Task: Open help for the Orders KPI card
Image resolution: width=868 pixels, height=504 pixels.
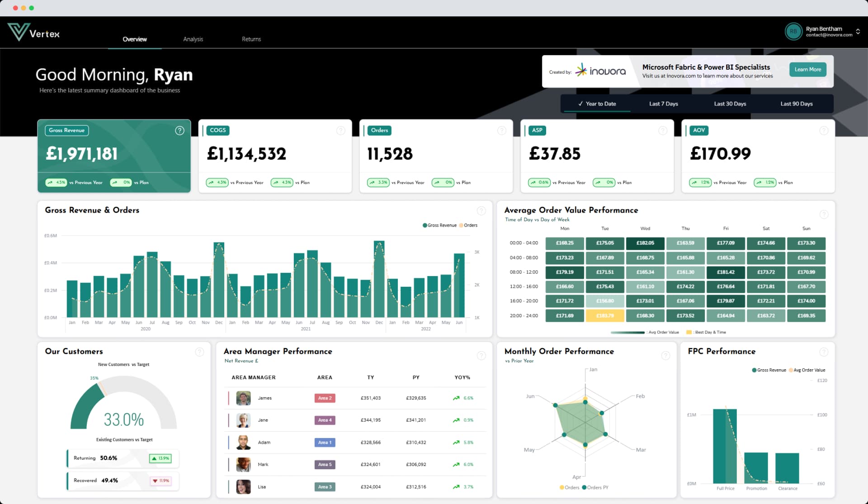Action: point(502,130)
